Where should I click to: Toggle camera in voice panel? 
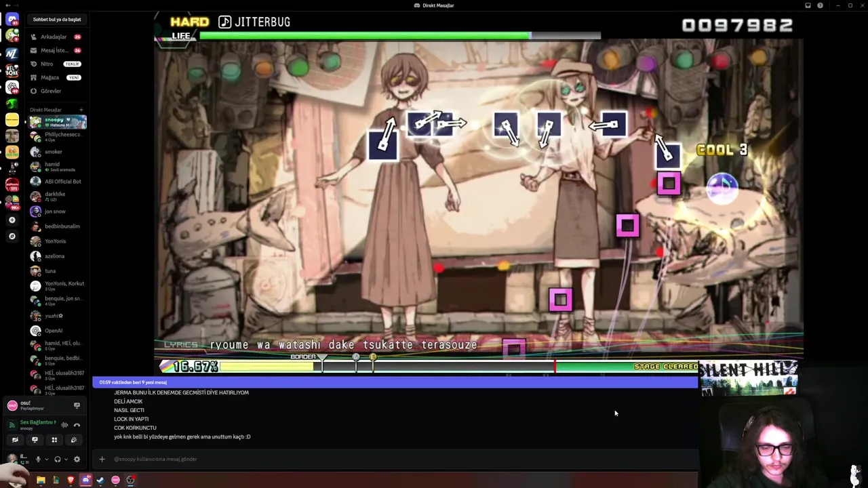15,440
